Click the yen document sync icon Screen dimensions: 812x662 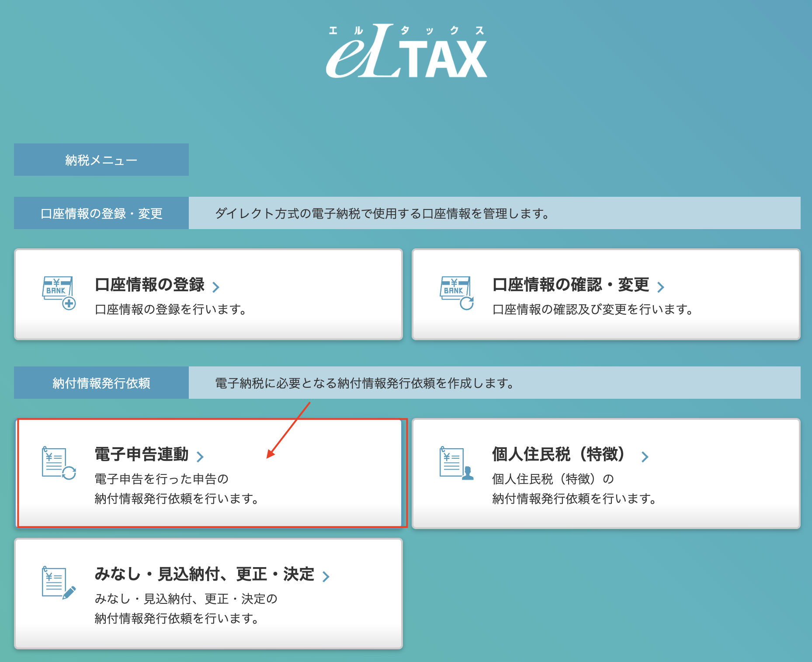59,463
